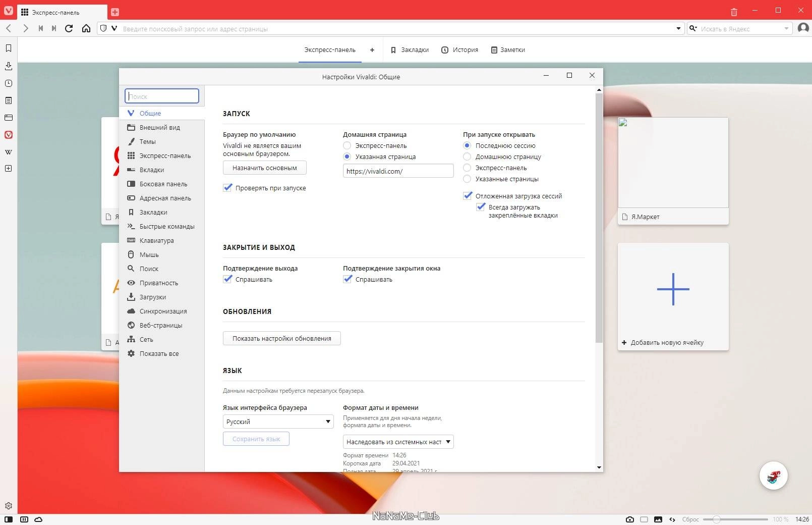
Task: Click the Rewind history button
Action: tap(41, 28)
